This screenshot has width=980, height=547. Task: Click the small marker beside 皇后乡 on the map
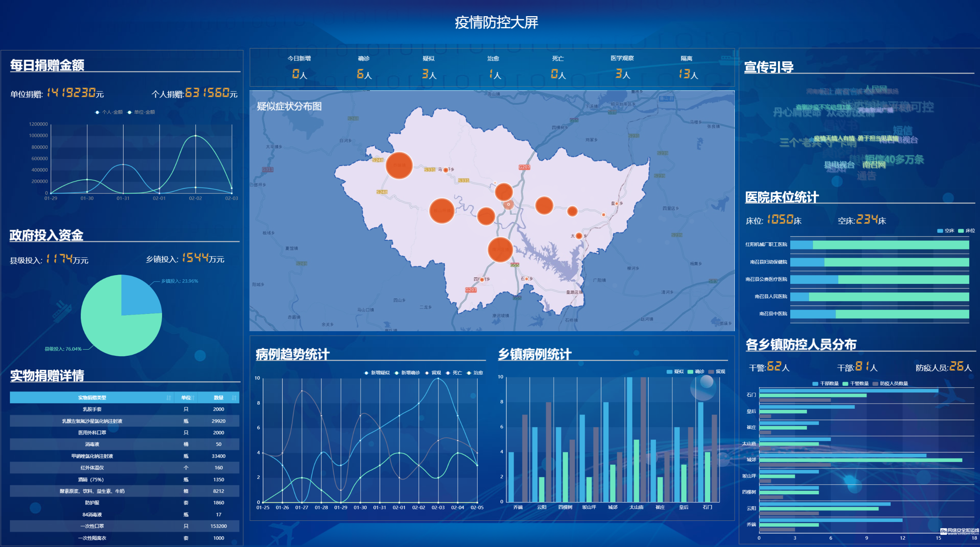617,203
